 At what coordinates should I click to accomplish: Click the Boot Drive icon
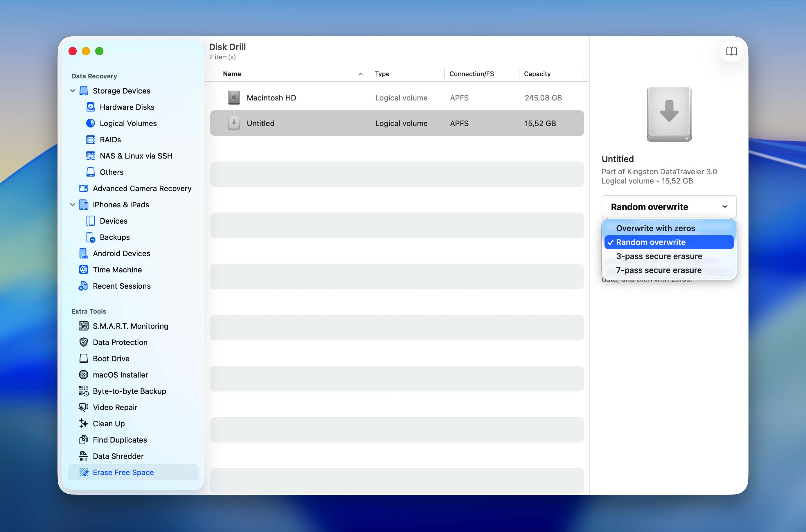click(83, 359)
